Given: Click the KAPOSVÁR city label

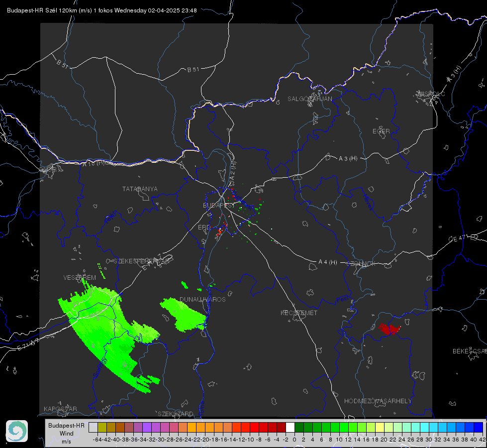Looking at the screenshot, I should click(60, 409).
